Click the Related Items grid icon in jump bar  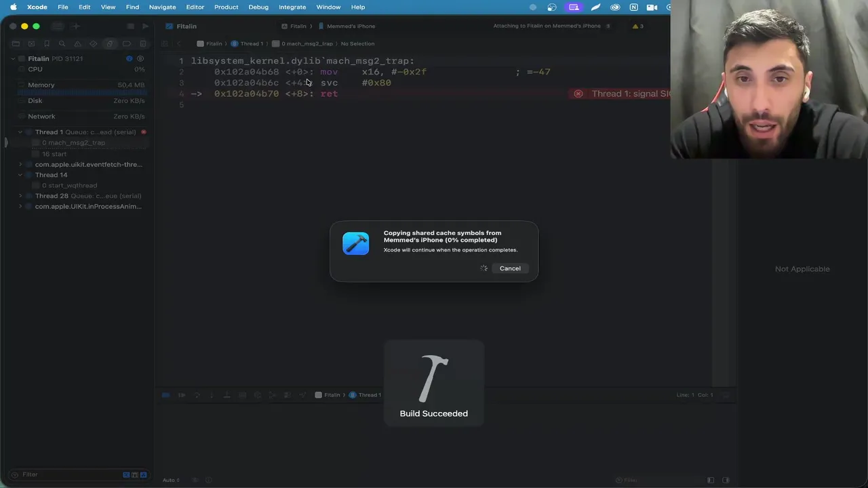pyautogui.click(x=165, y=43)
